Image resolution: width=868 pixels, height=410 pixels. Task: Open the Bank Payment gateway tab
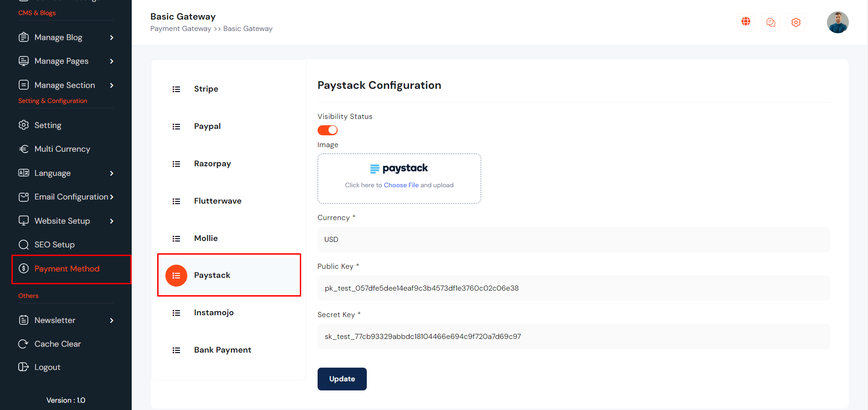222,350
